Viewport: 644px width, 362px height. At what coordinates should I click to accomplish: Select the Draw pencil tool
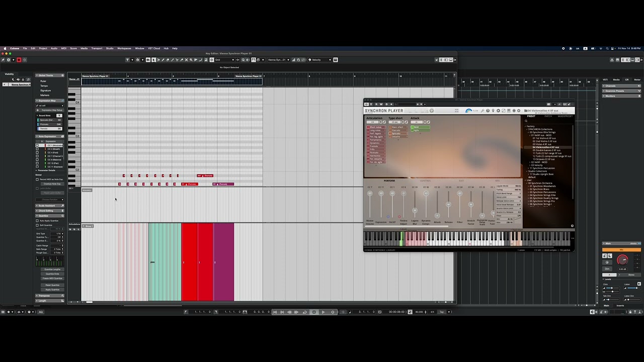pos(163,60)
